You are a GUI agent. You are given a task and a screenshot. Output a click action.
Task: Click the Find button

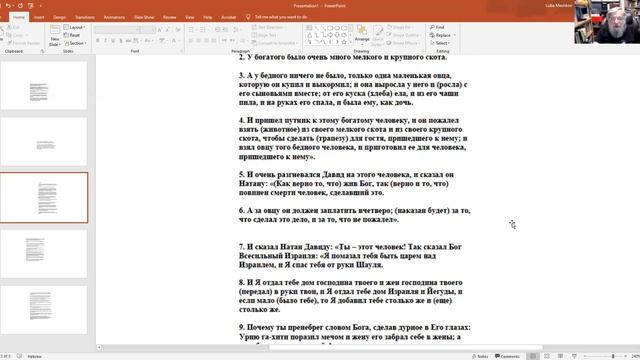437,27
